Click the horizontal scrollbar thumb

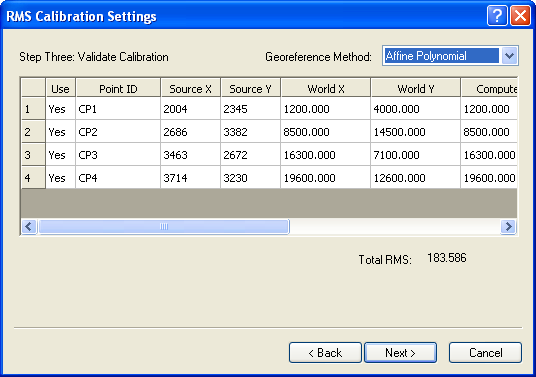tap(164, 226)
